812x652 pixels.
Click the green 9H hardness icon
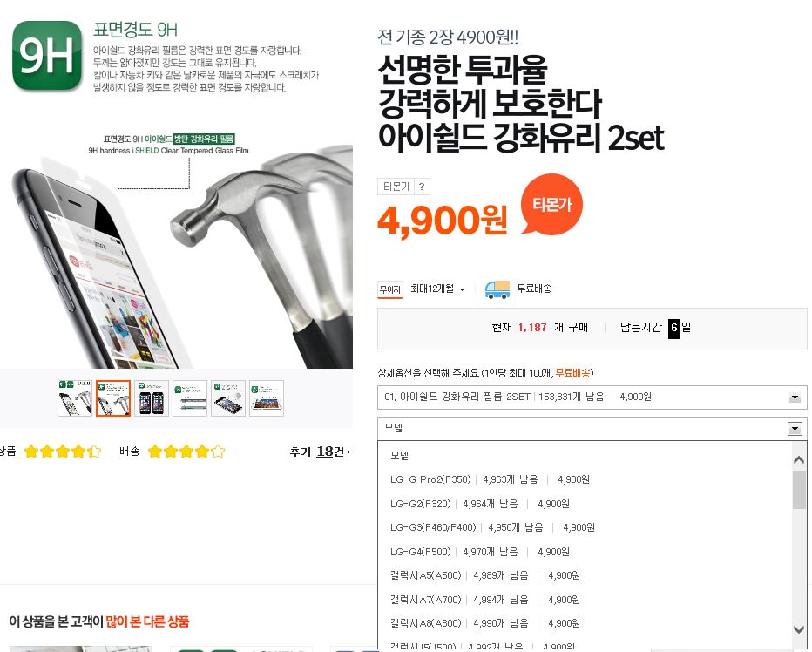(x=47, y=56)
